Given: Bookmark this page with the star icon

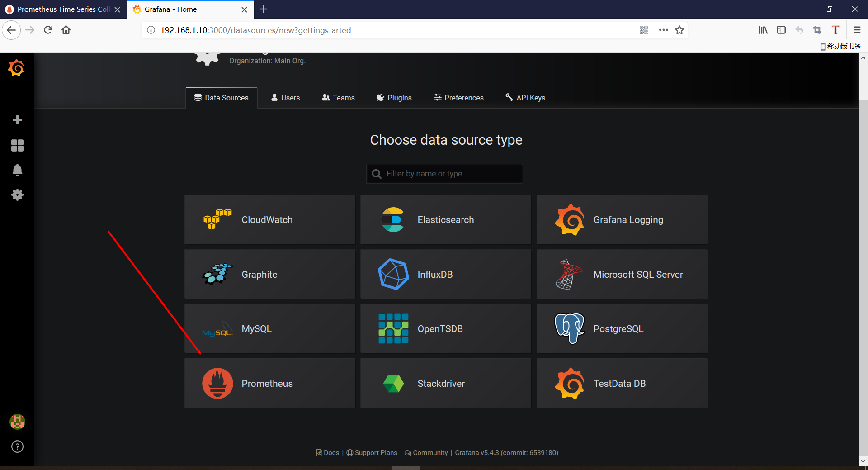Looking at the screenshot, I should click(x=679, y=30).
